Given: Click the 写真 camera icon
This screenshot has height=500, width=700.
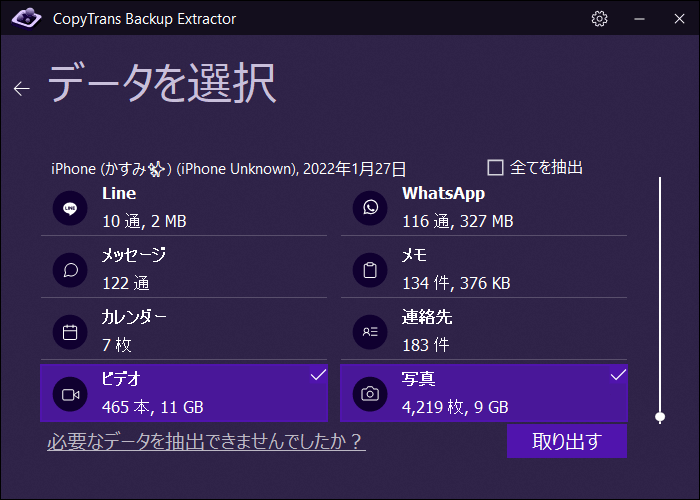Looking at the screenshot, I should (x=370, y=394).
